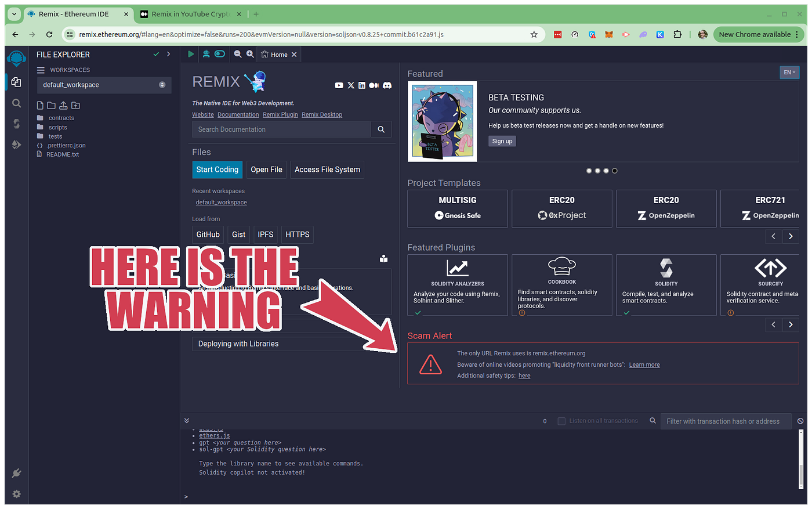Open the Learn more scam alert link
Viewport: 812px width, 509px height.
pos(644,364)
